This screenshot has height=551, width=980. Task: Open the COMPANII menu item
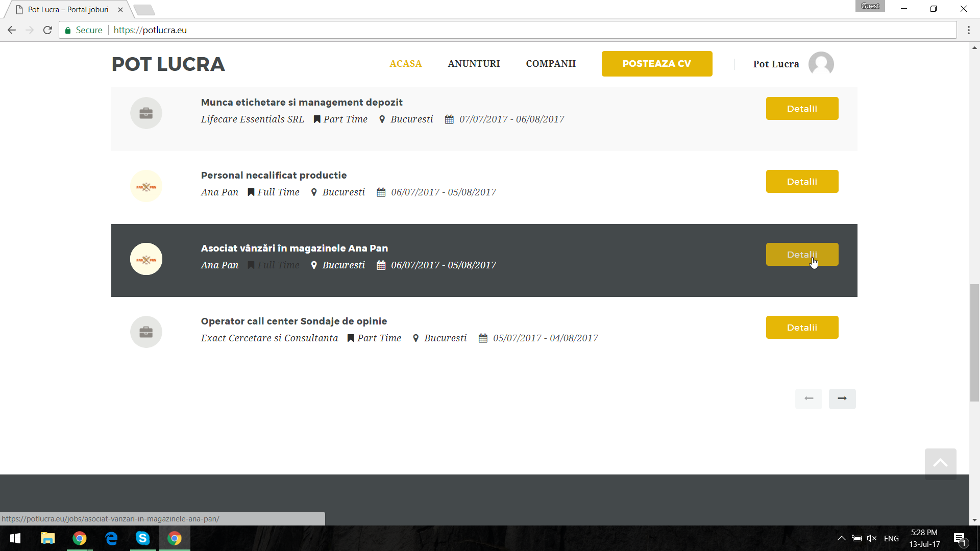pyautogui.click(x=551, y=64)
